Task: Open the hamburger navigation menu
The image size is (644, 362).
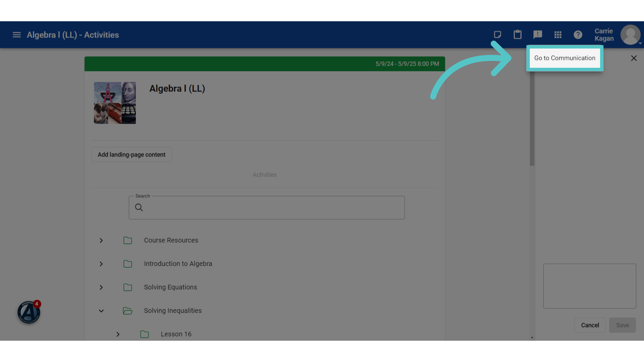Action: point(17,35)
